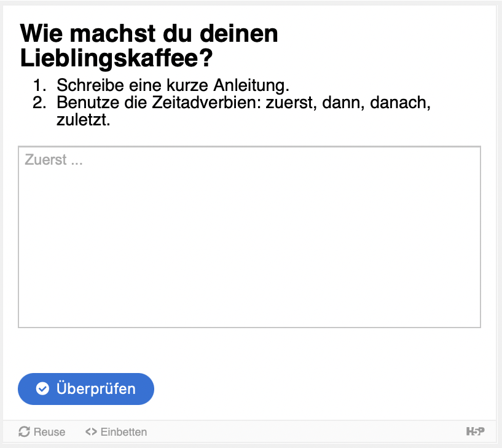The width and height of the screenshot is (502, 448).
Task: Click the instruction starting "Benutze die Zeitadverbien"
Action: coord(243,102)
